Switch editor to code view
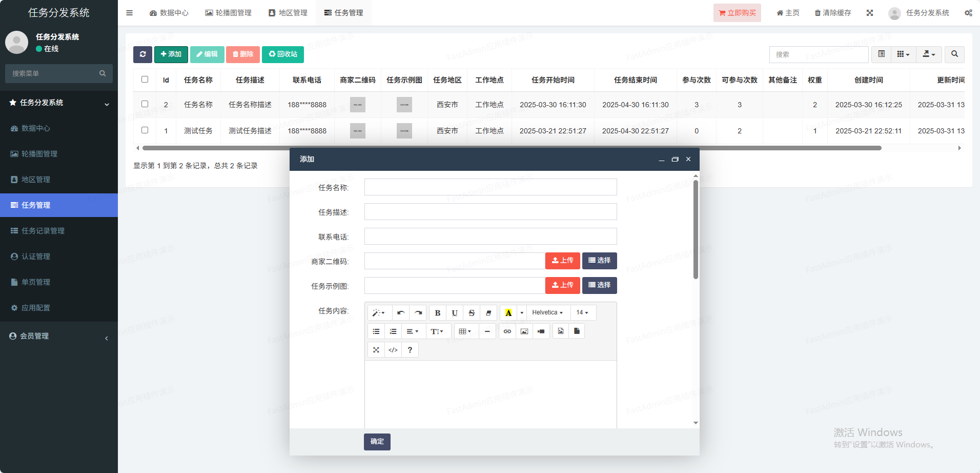The height and width of the screenshot is (473, 980). pyautogui.click(x=393, y=350)
